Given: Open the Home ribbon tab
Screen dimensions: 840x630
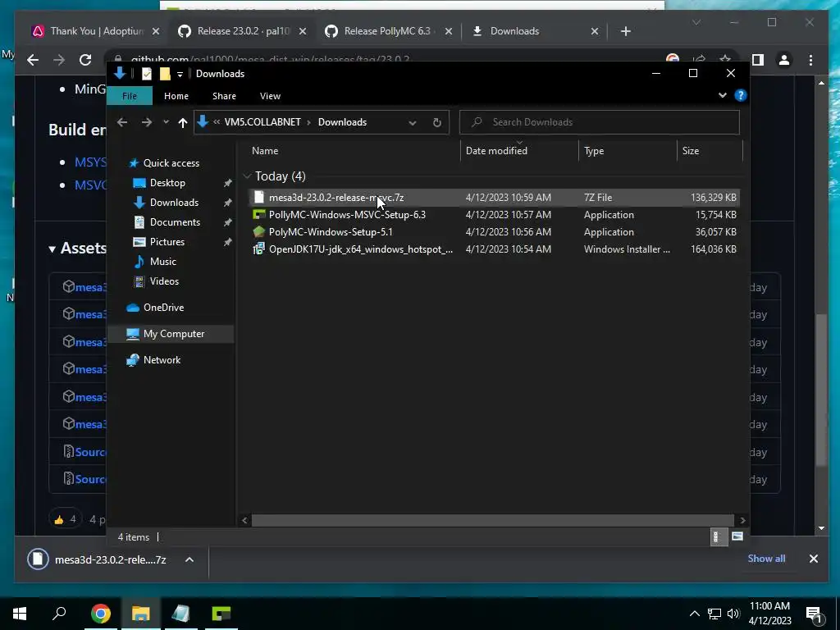Looking at the screenshot, I should 176,96.
